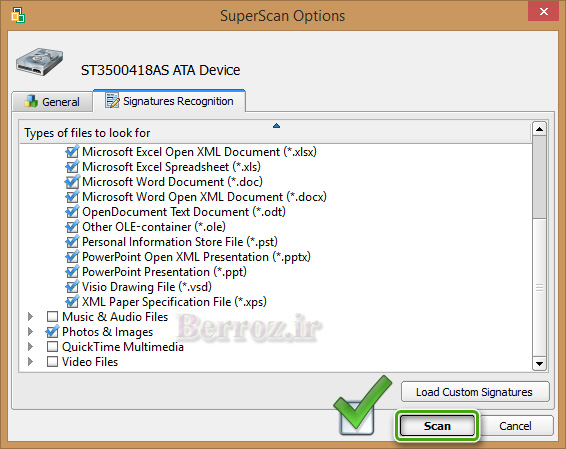Select 'OpenDocument Text Document (*.odt)' row text
Screen dimensions: 566x449
click(x=184, y=212)
